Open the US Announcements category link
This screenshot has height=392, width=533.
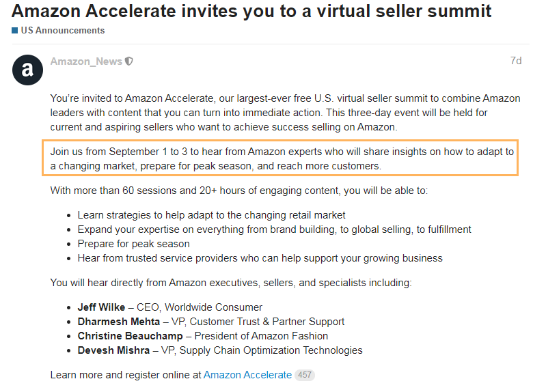[x=63, y=31]
